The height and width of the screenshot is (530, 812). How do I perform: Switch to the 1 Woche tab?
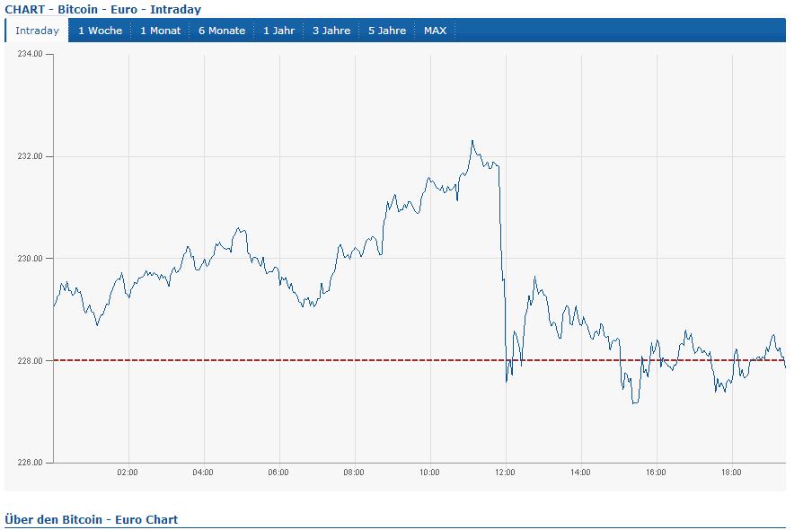(x=100, y=31)
